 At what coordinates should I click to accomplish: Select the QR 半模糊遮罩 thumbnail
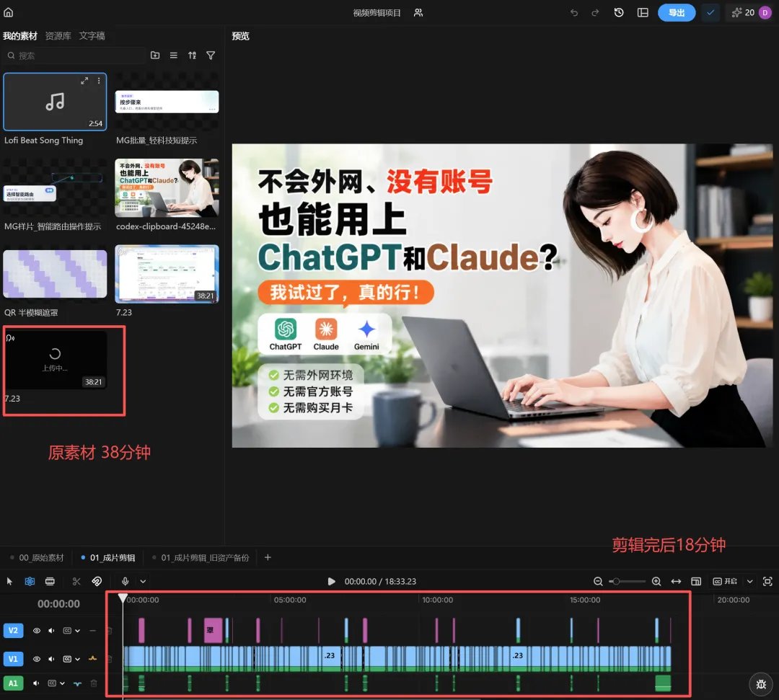(55, 273)
